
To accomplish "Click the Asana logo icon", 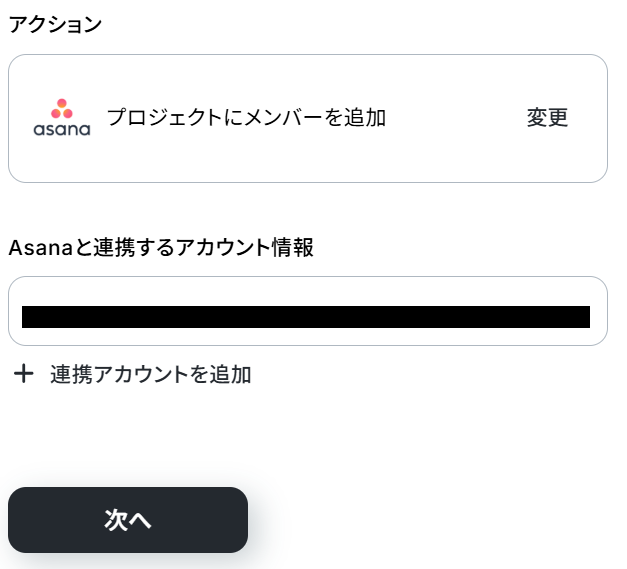I will [x=61, y=118].
